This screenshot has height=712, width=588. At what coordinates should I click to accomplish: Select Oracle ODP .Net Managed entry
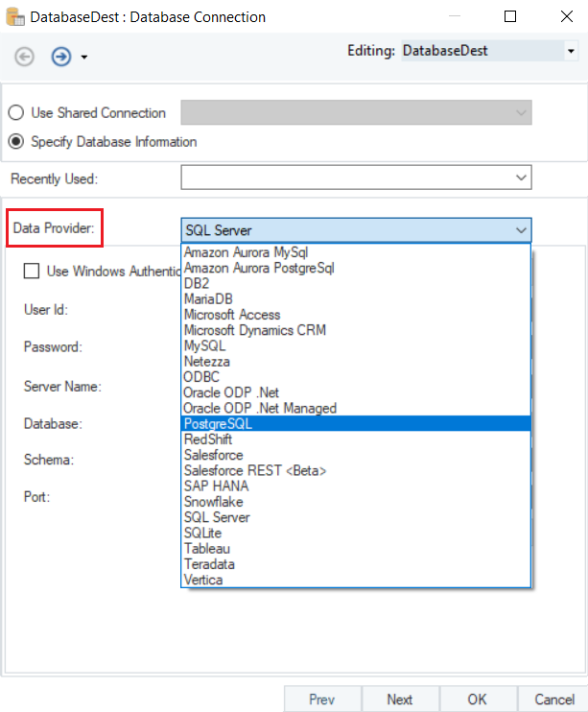pos(260,408)
